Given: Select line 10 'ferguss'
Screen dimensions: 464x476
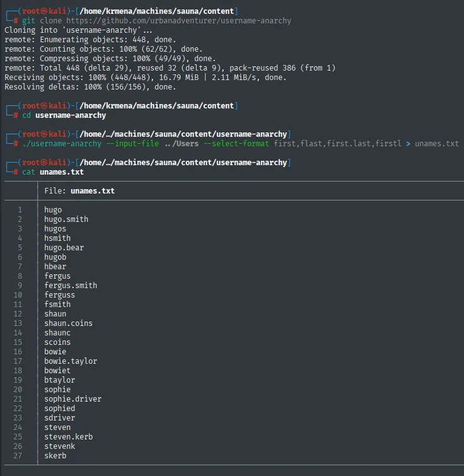Looking at the screenshot, I should pos(59,295).
